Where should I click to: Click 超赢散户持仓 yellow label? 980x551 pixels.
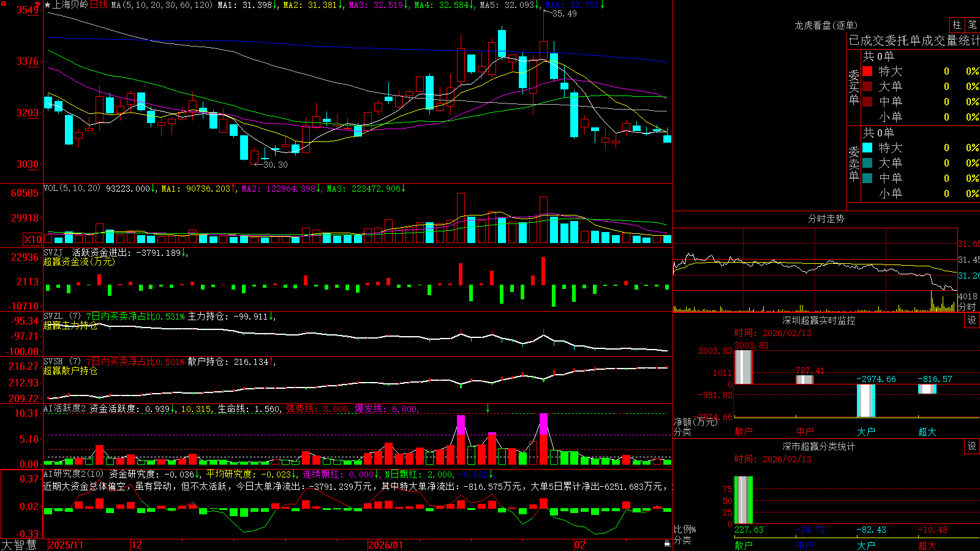point(70,370)
